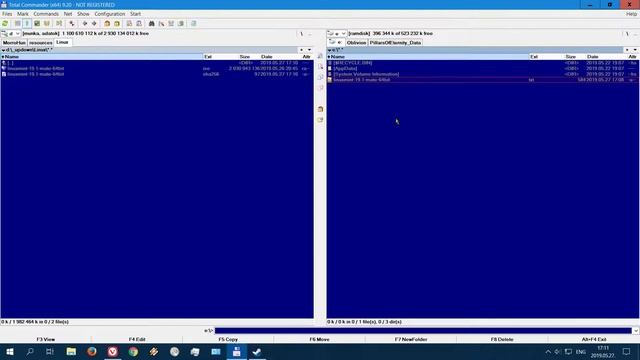Go forward to next directory arrow

point(94,24)
